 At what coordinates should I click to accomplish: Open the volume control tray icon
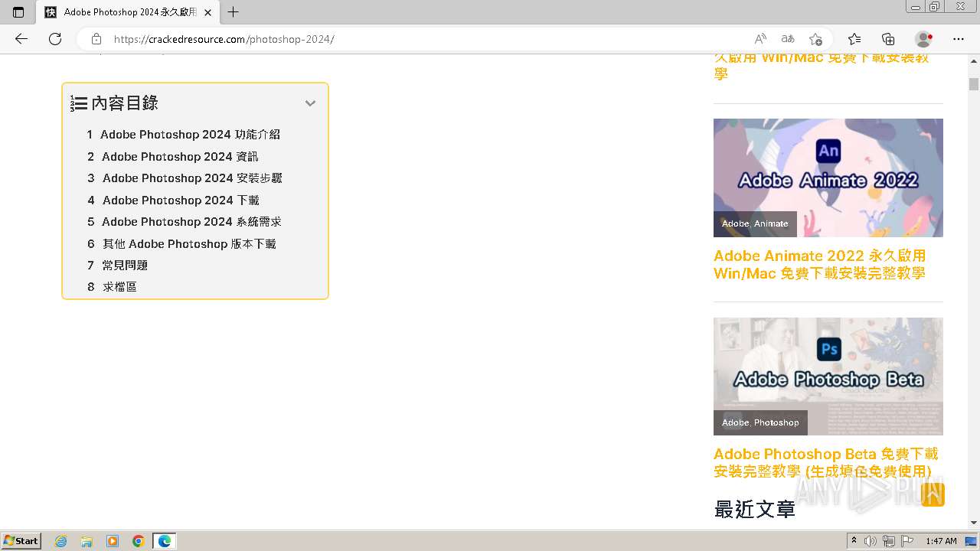pos(871,541)
